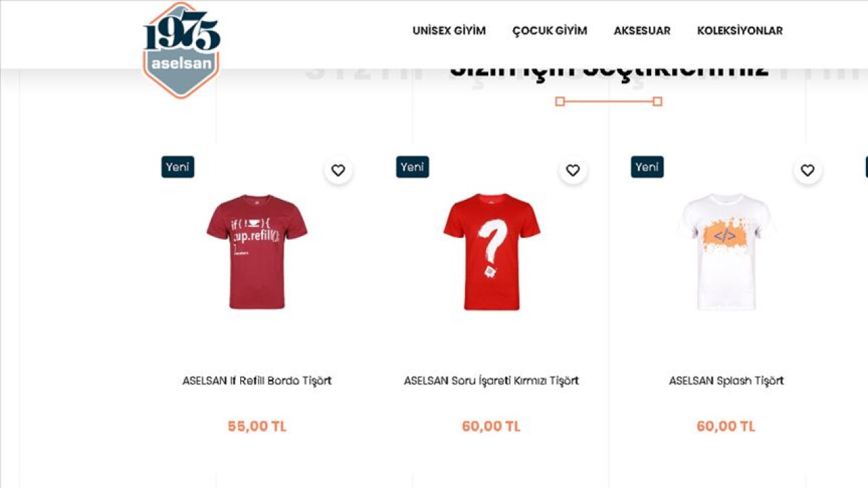
Task: View the maroon If Refill t-shirt image
Action: [x=257, y=251]
